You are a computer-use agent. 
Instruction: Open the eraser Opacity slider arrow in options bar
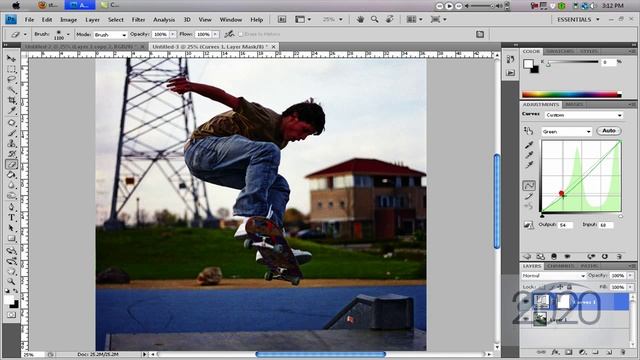[x=173, y=34]
